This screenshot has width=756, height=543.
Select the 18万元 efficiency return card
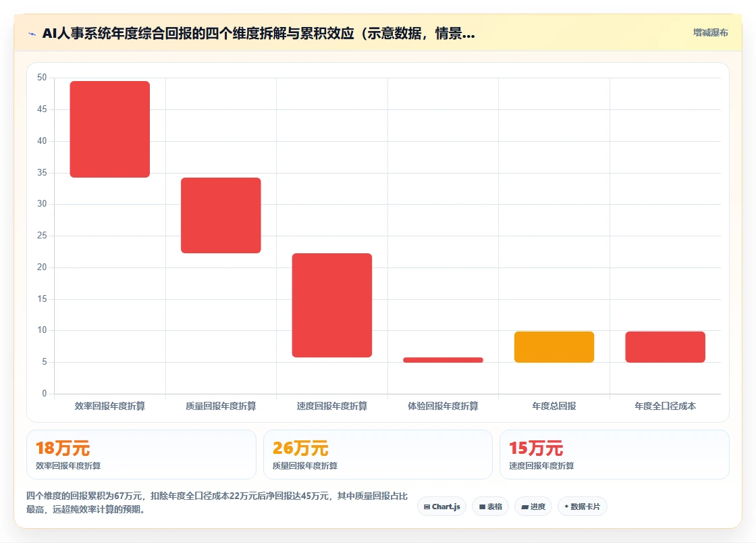[141, 455]
